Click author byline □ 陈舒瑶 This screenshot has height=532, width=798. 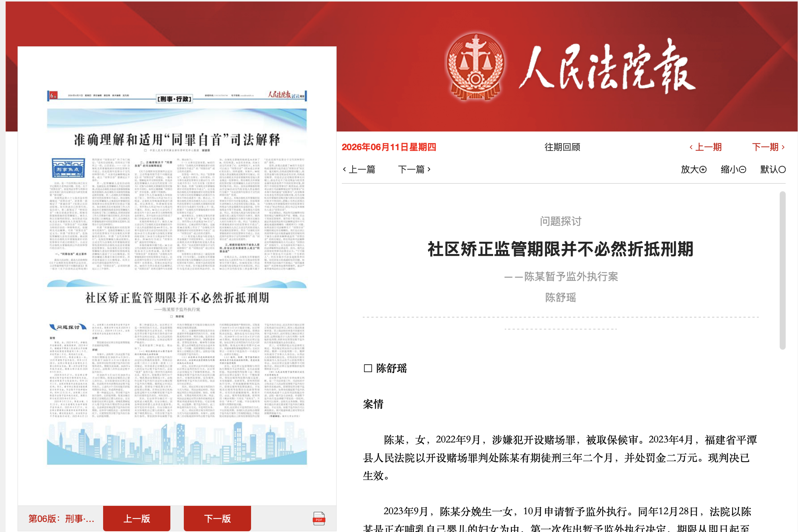point(385,368)
